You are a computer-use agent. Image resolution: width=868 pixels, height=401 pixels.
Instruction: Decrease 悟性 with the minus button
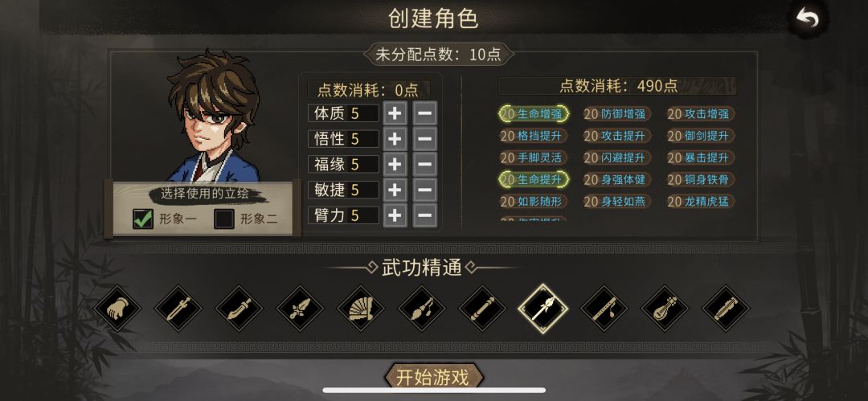(424, 138)
